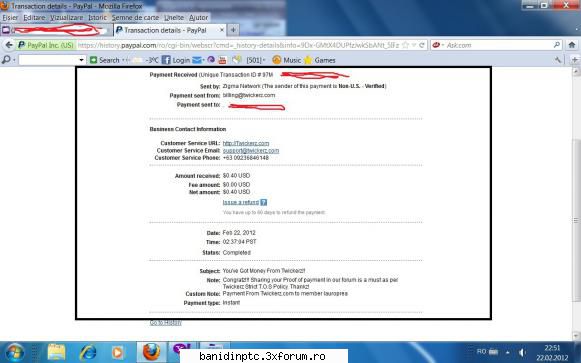The width and height of the screenshot is (581, 363).
Task: Click the wrench toolbar settings icon
Action: point(557,60)
